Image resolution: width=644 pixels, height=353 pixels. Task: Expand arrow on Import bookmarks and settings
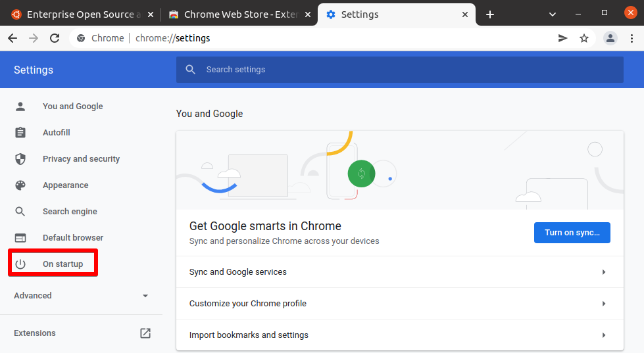coord(604,335)
